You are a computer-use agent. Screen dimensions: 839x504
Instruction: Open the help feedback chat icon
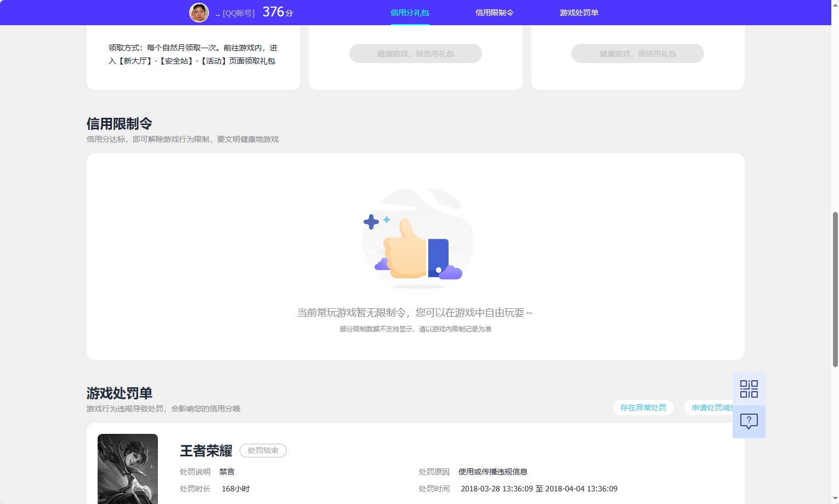tap(749, 421)
